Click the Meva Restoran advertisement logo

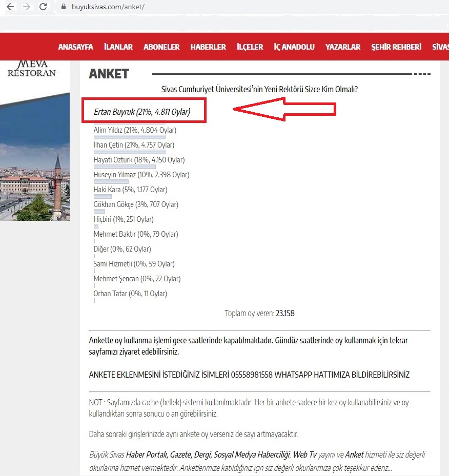coord(32,69)
